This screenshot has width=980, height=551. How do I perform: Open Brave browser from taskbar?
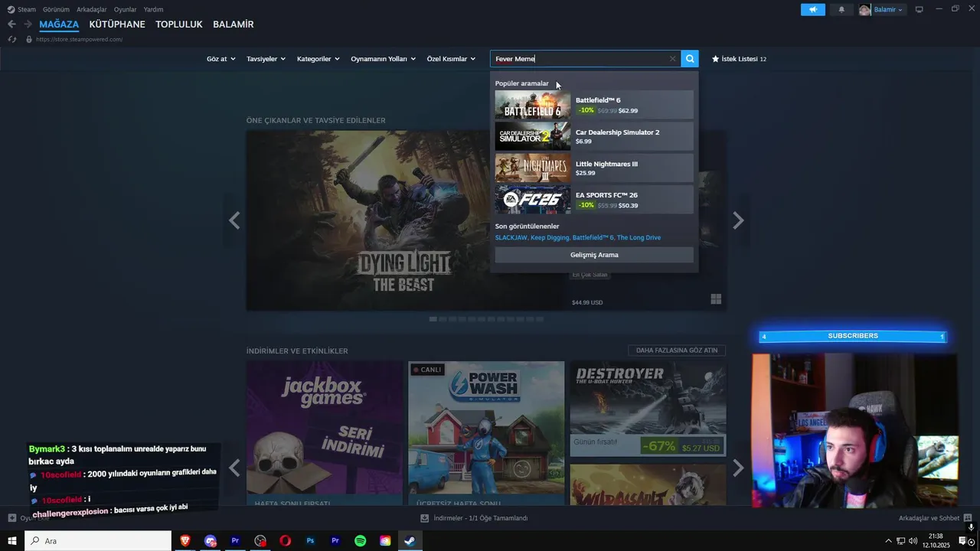pyautogui.click(x=185, y=541)
